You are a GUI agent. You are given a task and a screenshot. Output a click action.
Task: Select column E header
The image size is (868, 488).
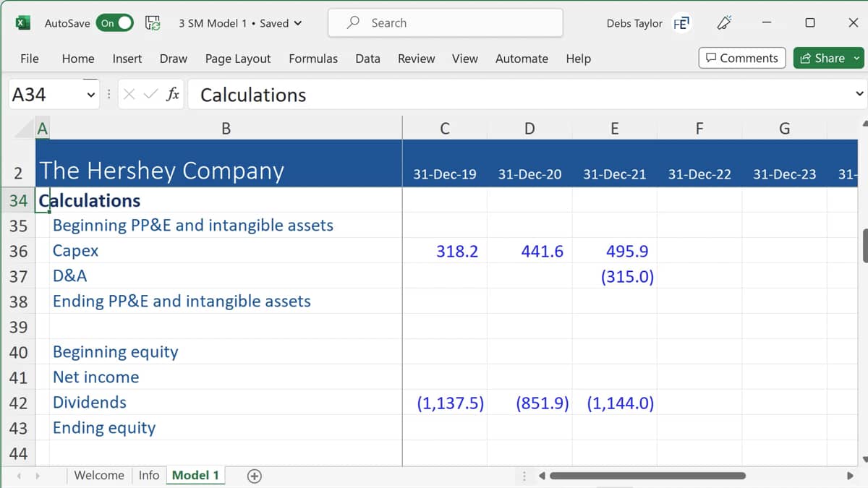click(x=614, y=129)
